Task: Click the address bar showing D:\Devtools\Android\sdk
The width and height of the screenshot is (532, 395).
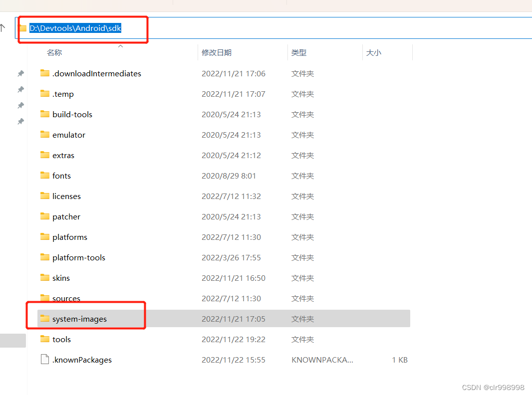Action: pyautogui.click(x=75, y=28)
